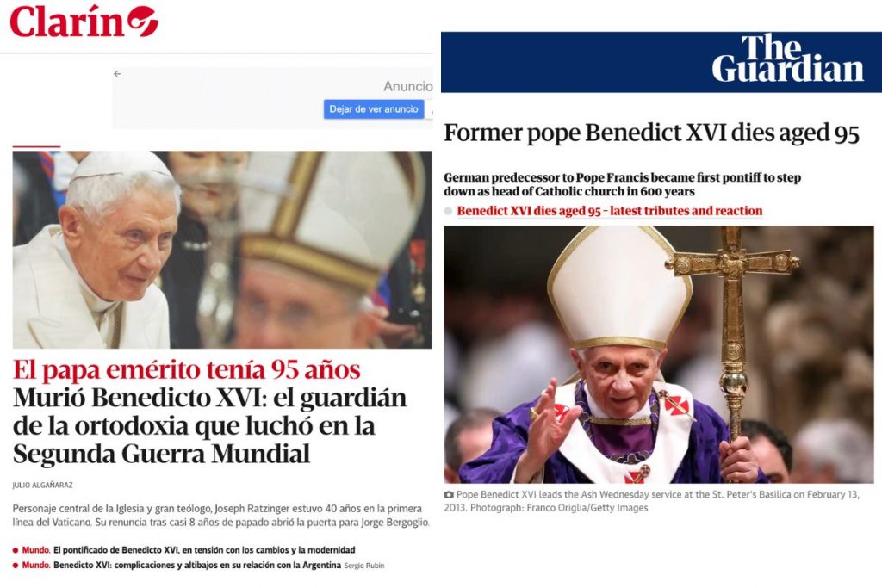Open the story on Benedicto's relación con Argentina
The image size is (882, 588).
click(x=197, y=566)
